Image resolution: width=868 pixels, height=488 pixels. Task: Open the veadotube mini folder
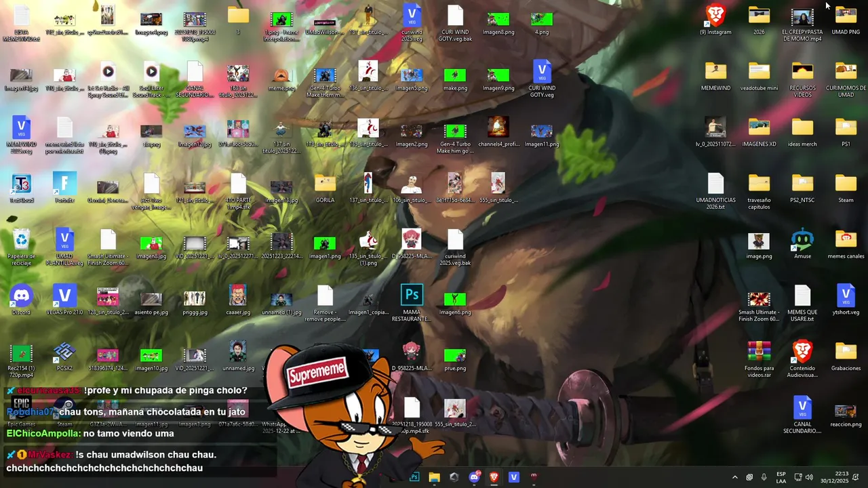tap(759, 76)
